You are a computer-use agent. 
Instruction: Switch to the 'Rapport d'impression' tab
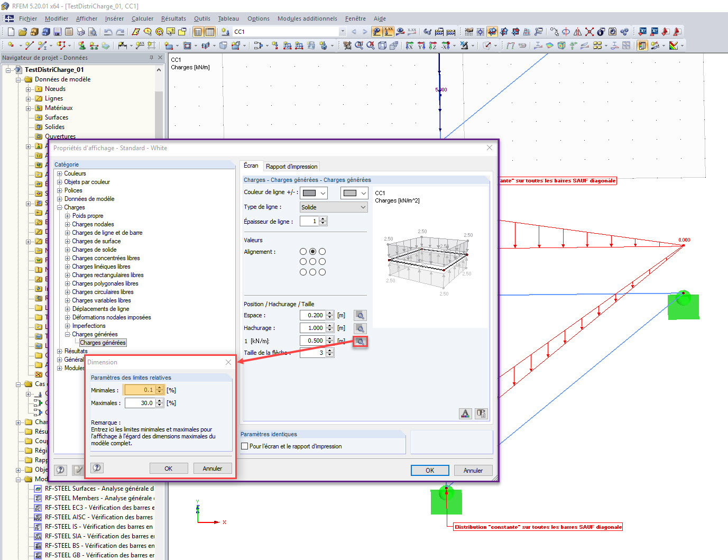[x=291, y=166]
